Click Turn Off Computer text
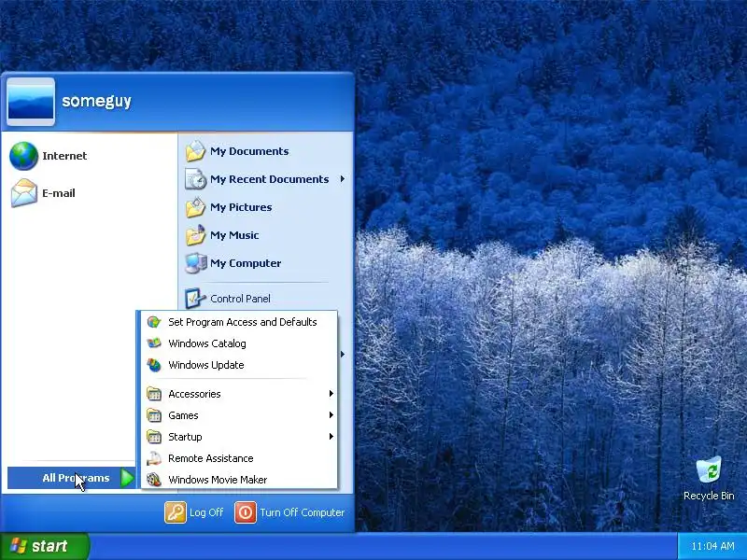 pos(302,512)
